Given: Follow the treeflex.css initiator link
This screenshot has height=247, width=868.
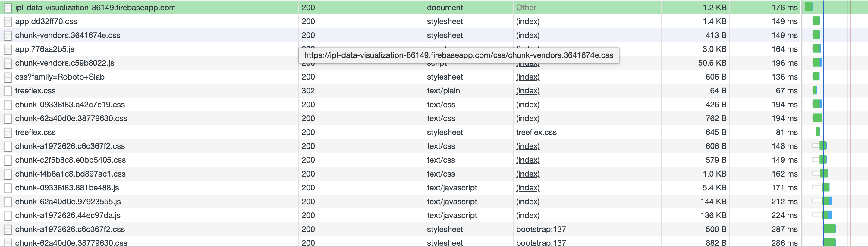Looking at the screenshot, I should click(536, 133).
